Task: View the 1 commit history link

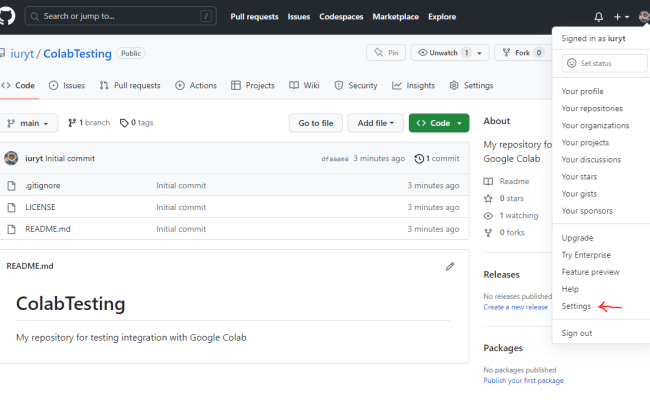Action: 437,158
